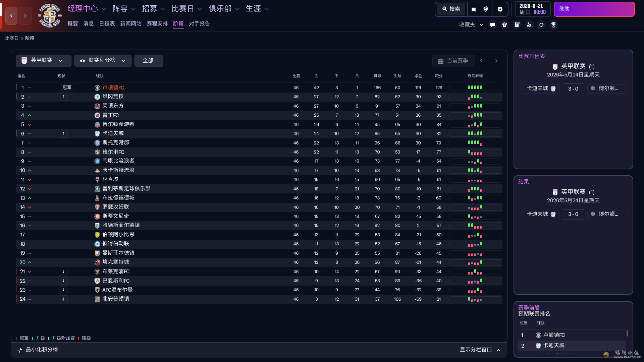The height and width of the screenshot is (362, 644).
Task: Click the shirt icon under the continue button
Action: 504,24
